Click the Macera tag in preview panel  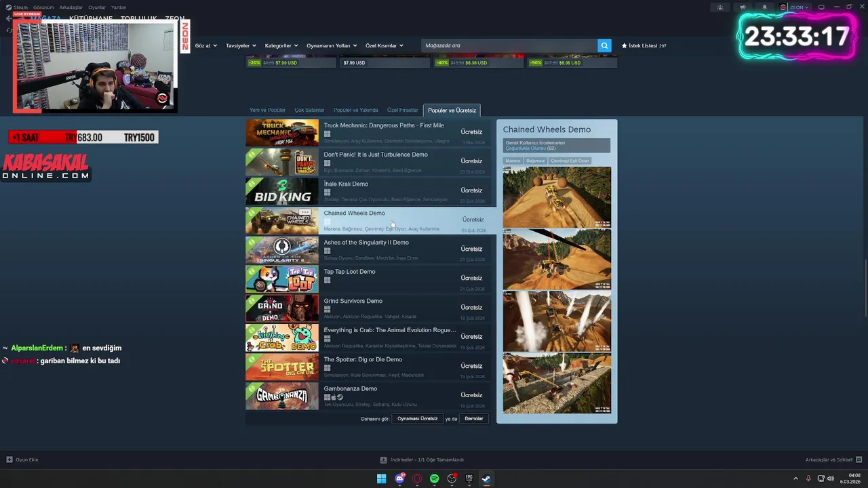click(x=513, y=161)
